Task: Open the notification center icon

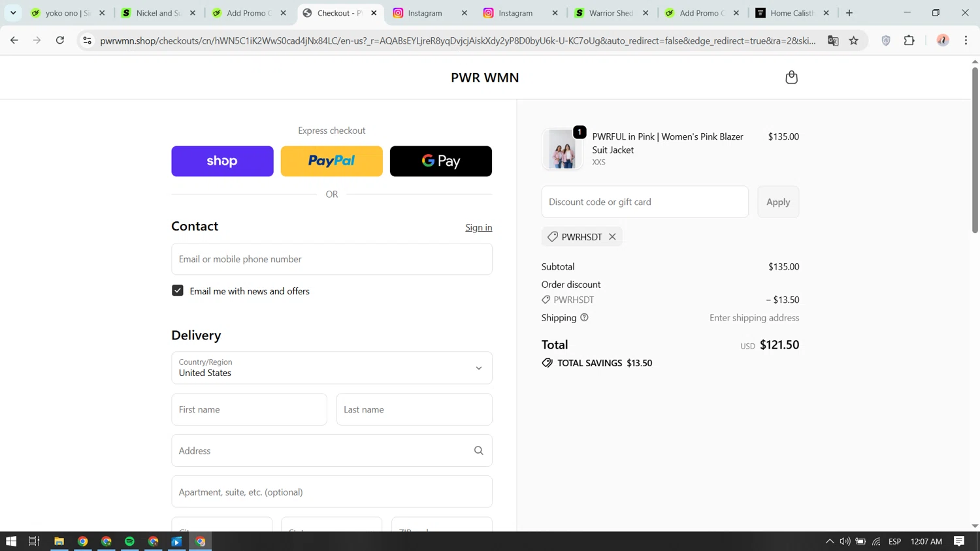Action: coord(959,541)
